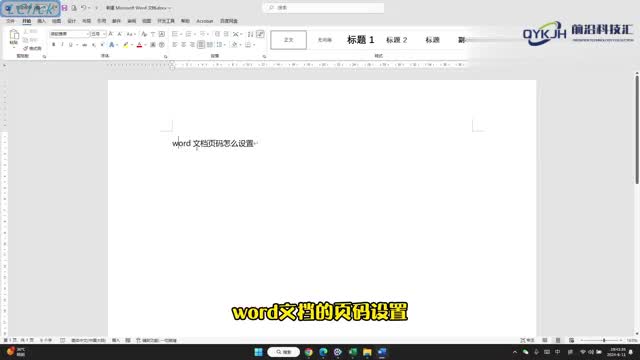The height and width of the screenshot is (360, 640).
Task: Open File Explorer from taskbar
Action: coord(367,352)
